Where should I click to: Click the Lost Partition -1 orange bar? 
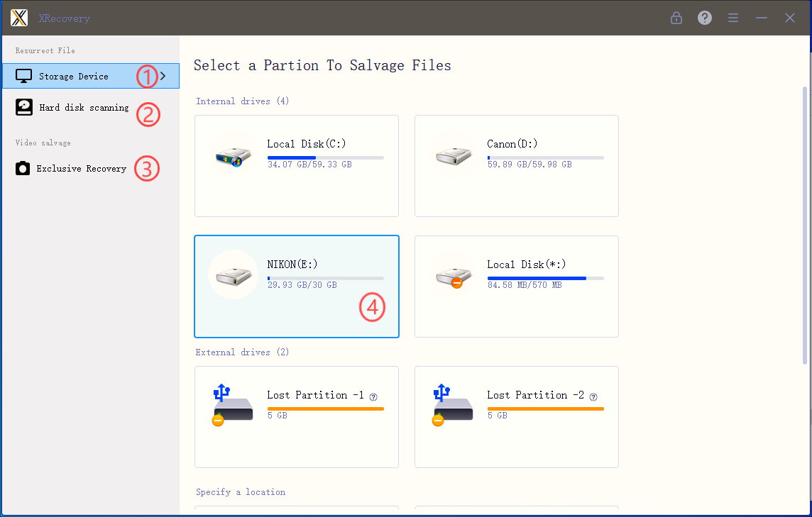click(325, 408)
